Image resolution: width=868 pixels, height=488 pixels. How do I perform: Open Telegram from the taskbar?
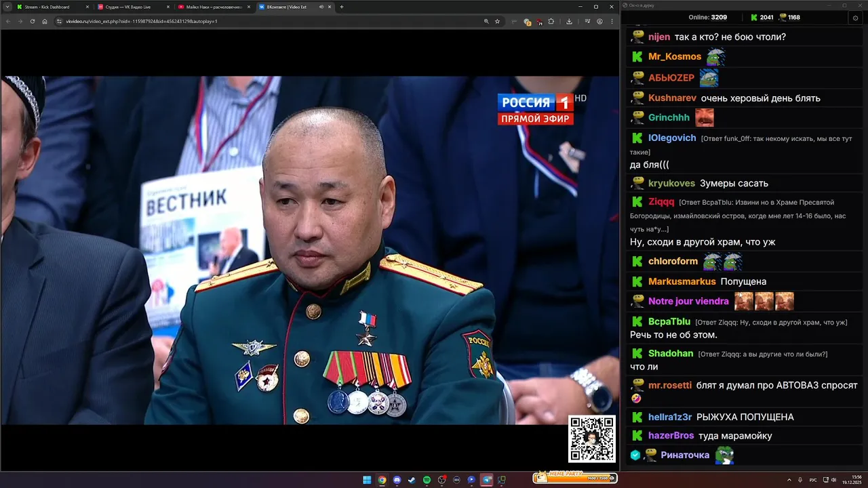click(x=486, y=480)
